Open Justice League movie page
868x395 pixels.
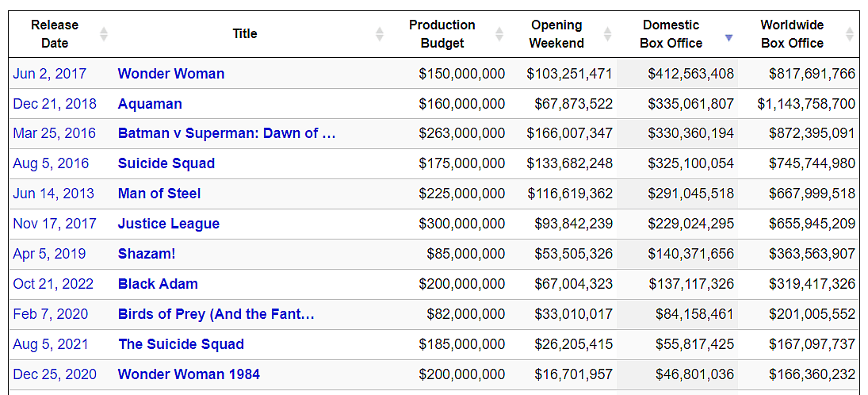click(169, 224)
